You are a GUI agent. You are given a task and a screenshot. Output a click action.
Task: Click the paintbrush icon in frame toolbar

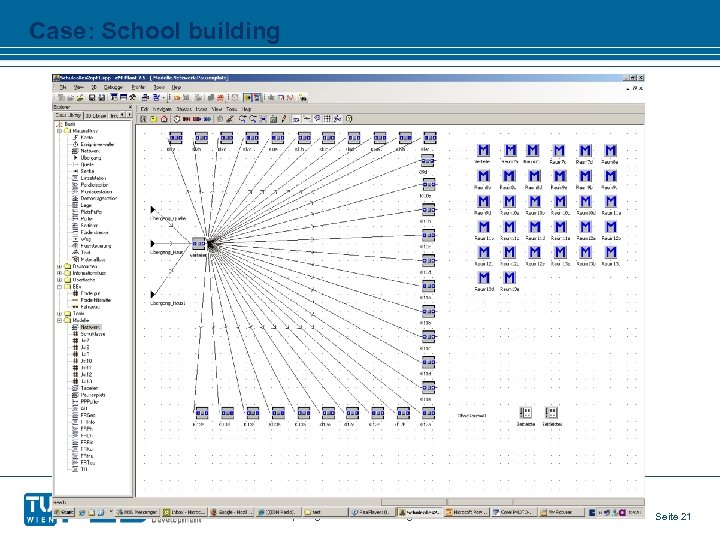(x=230, y=119)
